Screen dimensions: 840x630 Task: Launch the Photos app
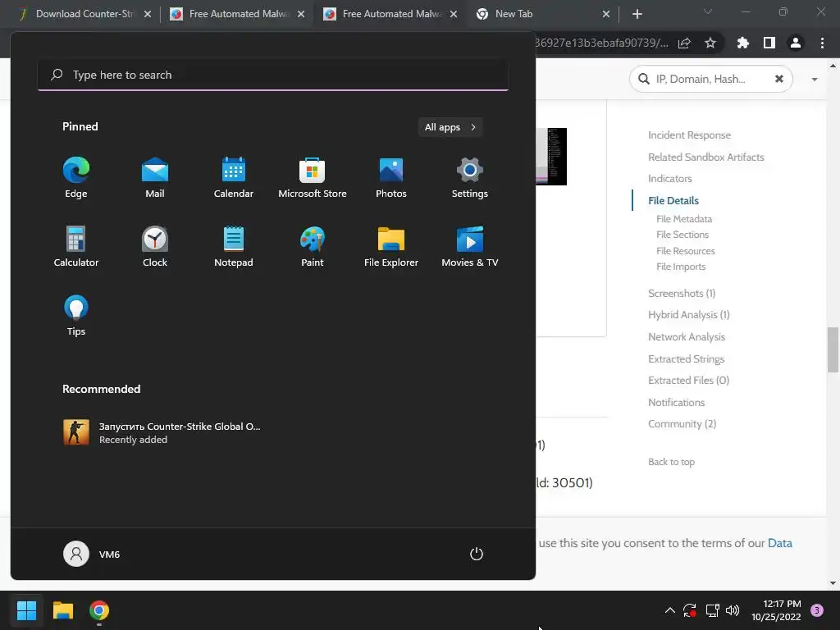coord(391,177)
